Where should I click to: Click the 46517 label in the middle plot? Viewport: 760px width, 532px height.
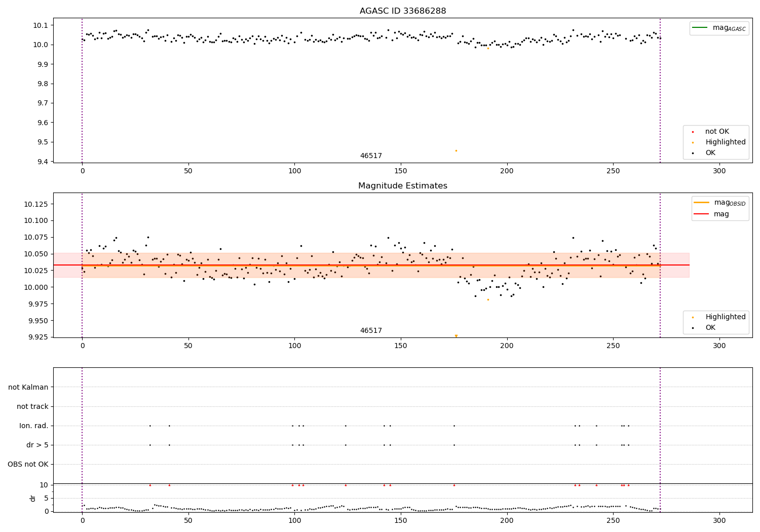point(371,331)
